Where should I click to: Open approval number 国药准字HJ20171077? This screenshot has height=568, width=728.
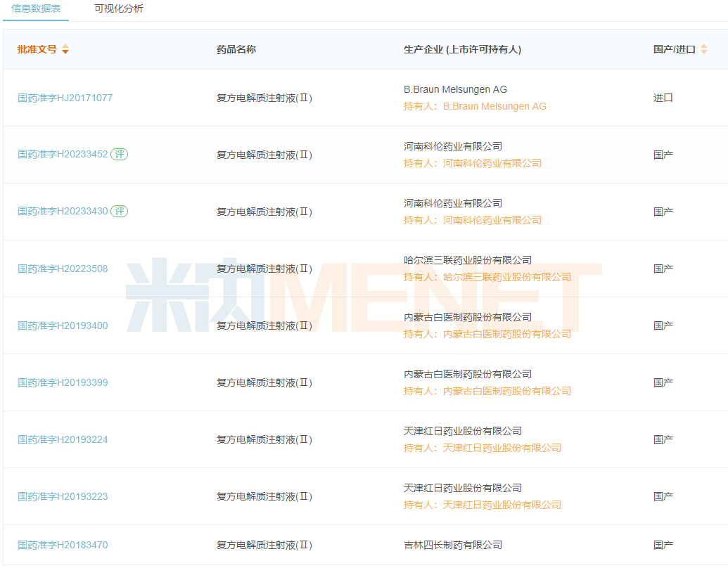point(65,98)
